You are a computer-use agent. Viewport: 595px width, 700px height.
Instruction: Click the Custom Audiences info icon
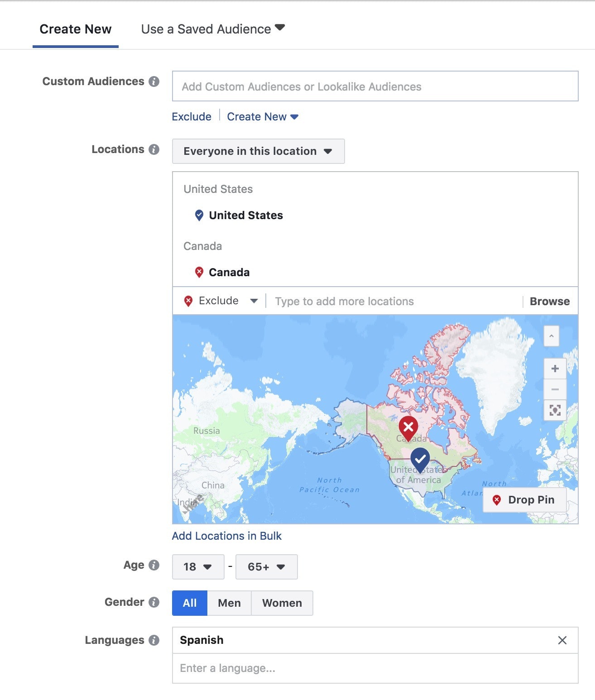point(154,82)
